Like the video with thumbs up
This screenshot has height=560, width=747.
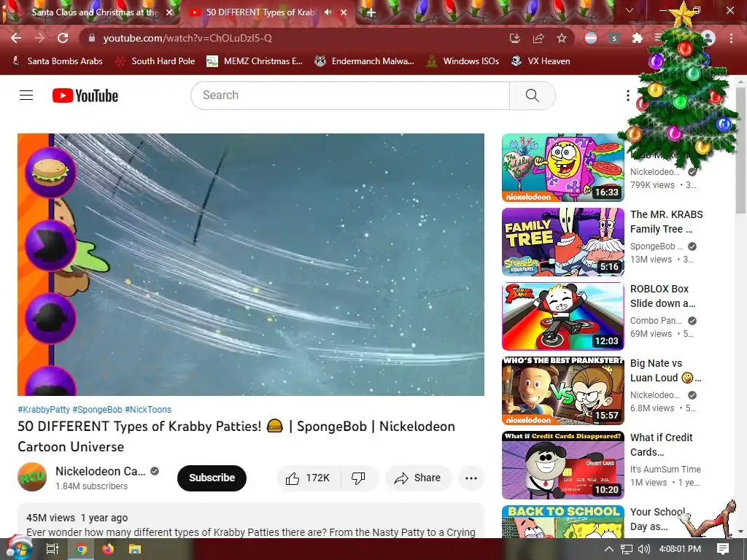click(x=309, y=478)
